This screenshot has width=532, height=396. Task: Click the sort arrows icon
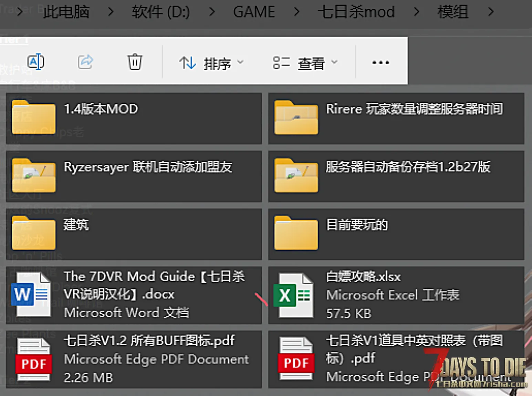click(187, 63)
